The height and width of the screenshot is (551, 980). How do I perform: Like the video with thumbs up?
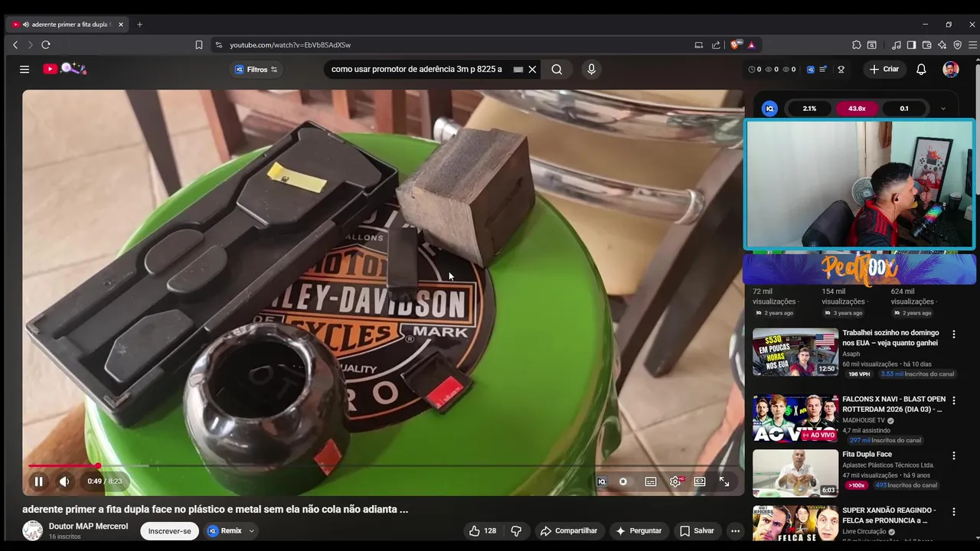(482, 530)
